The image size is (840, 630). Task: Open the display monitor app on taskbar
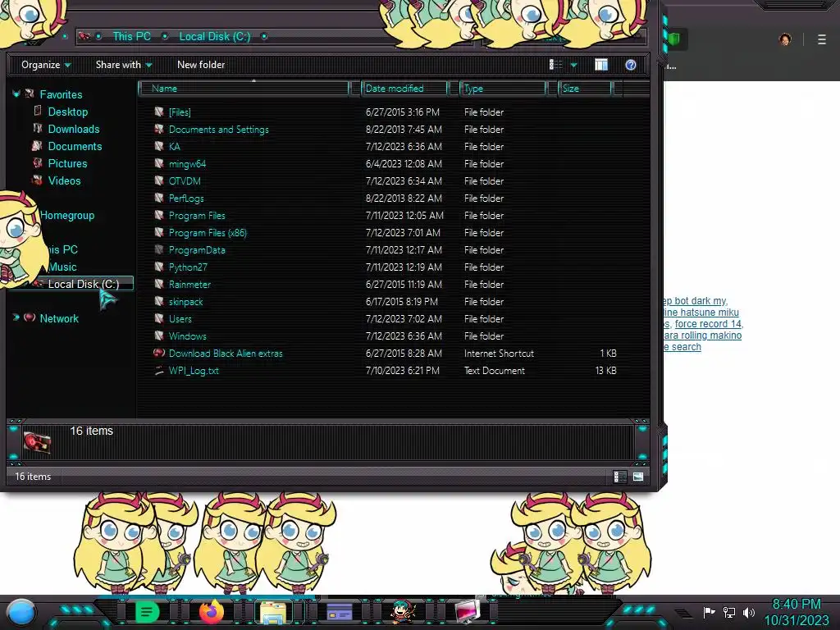point(467,612)
